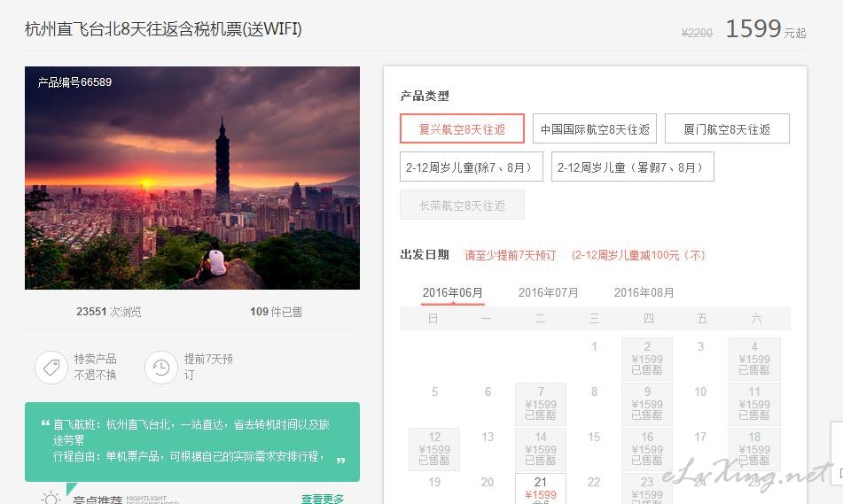Image resolution: width=843 pixels, height=504 pixels.
Task: Switch to the 2016年06月 month tab
Action: click(x=453, y=293)
